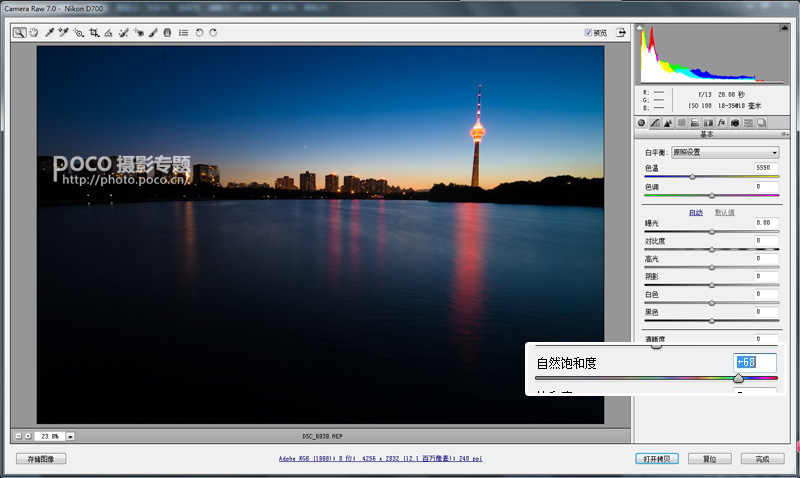Toggle shadow clipping warning in histogram

click(x=640, y=28)
